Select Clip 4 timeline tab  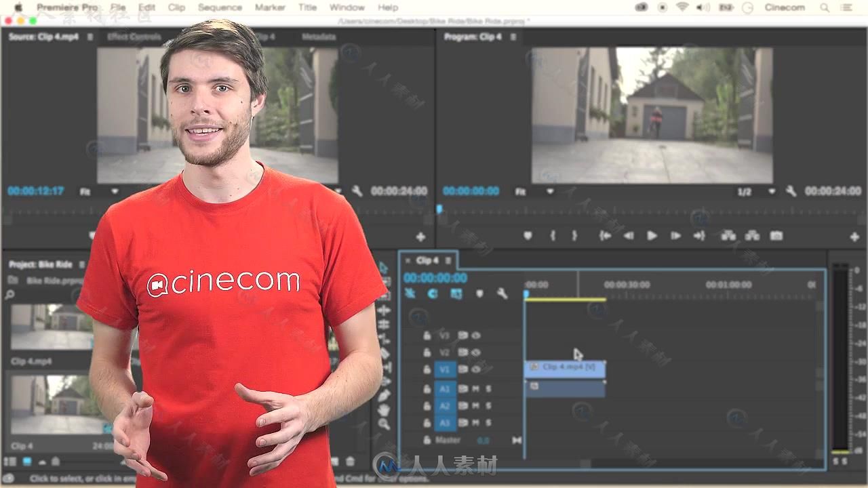427,260
